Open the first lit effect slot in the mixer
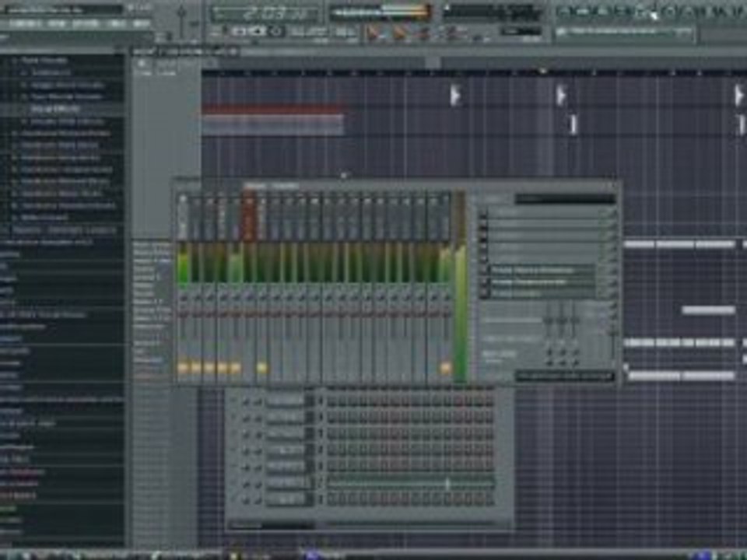Viewport: 747px width, 560px height. (x=542, y=270)
